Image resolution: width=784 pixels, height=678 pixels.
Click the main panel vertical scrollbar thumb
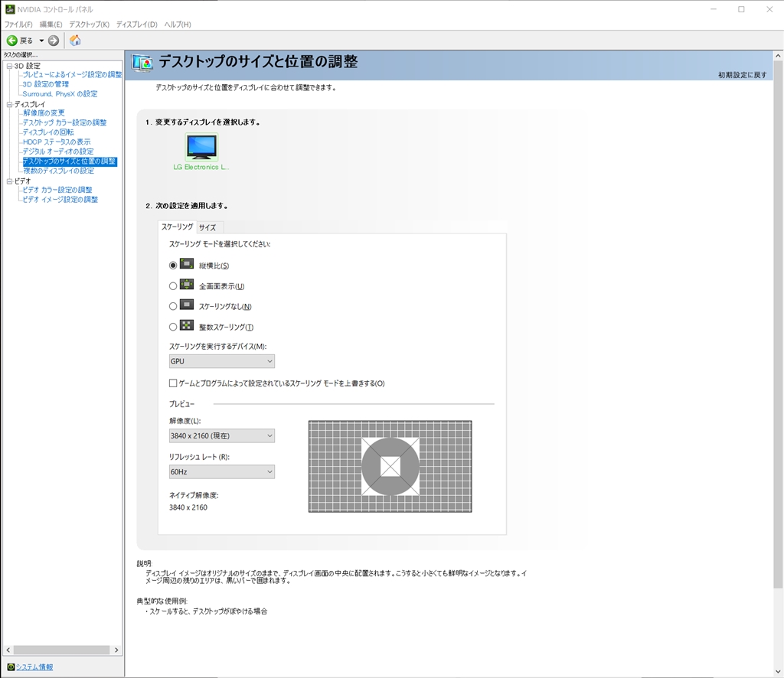click(x=778, y=324)
